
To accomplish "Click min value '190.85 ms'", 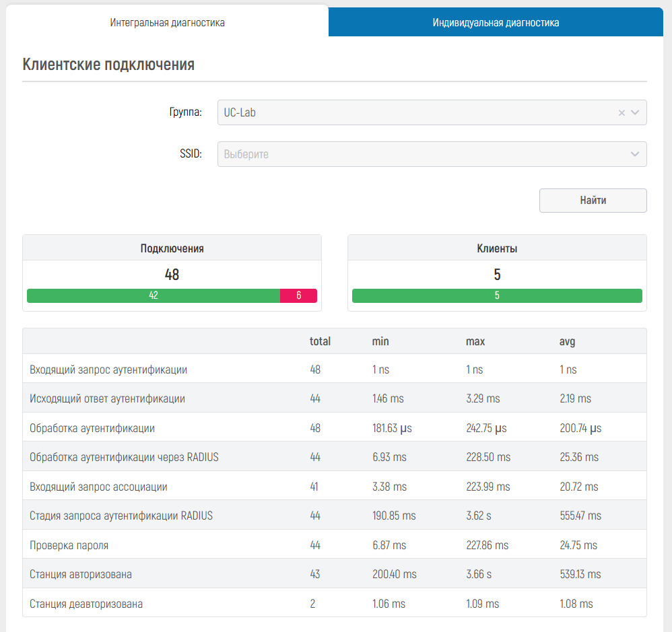I will [394, 516].
